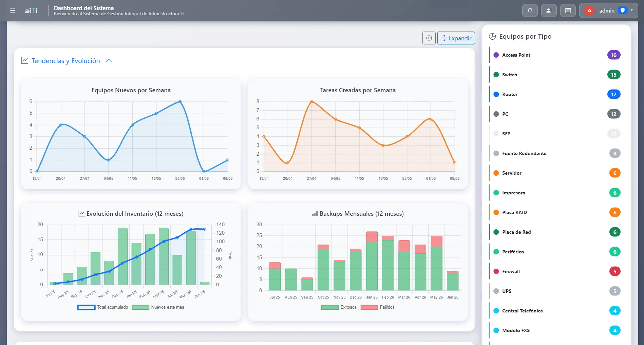
Task: Click the aiTi logo
Action: point(31,11)
